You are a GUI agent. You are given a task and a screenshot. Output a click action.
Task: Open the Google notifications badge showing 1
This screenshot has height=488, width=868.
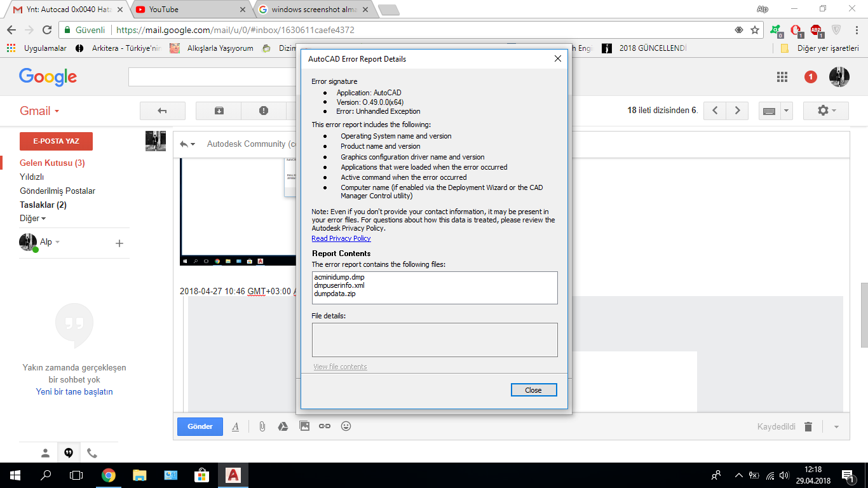click(811, 77)
